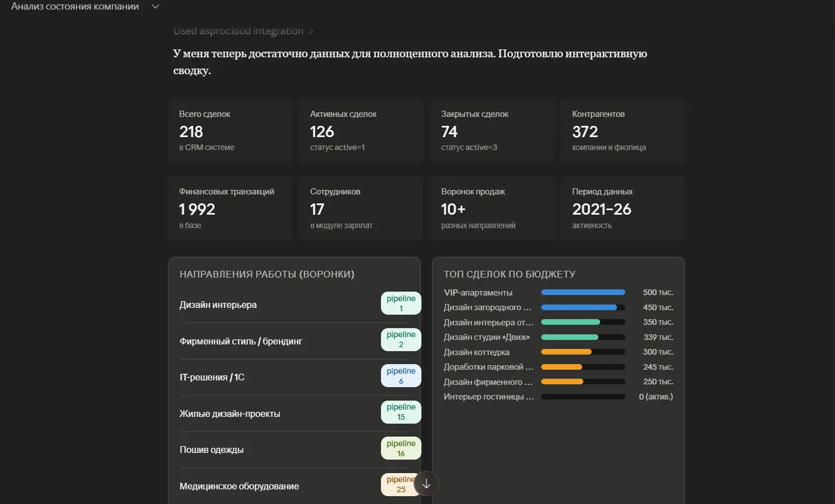
Task: Click the Активных сделок 126 card
Action: 361,130
